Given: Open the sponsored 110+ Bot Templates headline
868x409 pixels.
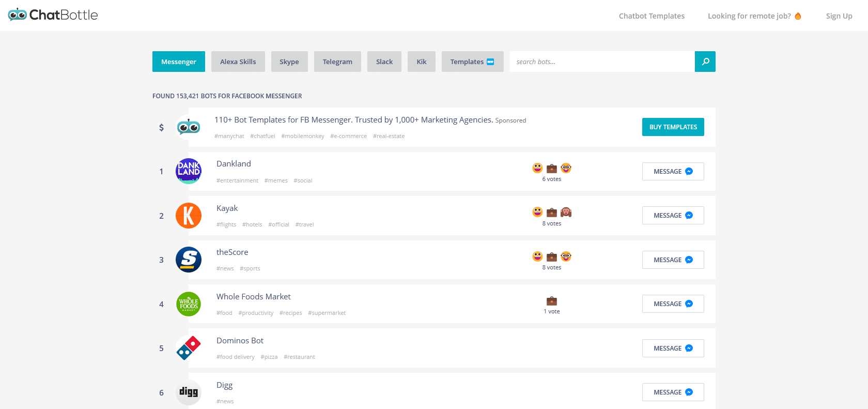Looking at the screenshot, I should 353,120.
